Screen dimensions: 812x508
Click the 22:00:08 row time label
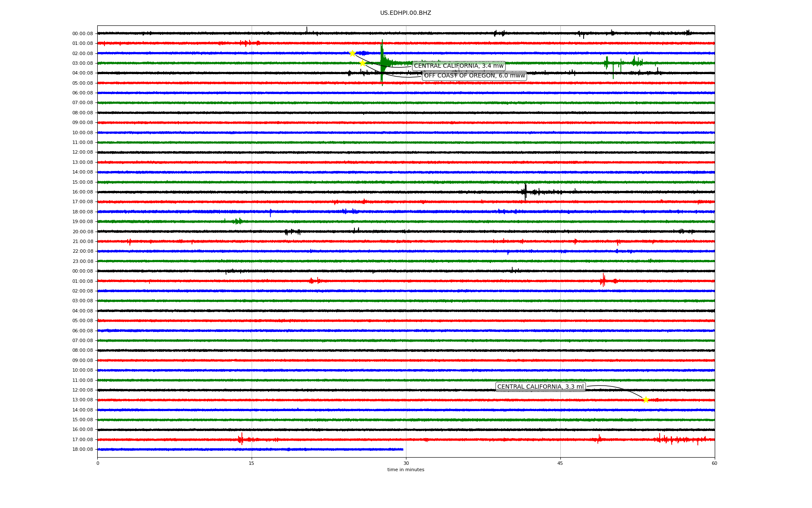[x=82, y=251]
